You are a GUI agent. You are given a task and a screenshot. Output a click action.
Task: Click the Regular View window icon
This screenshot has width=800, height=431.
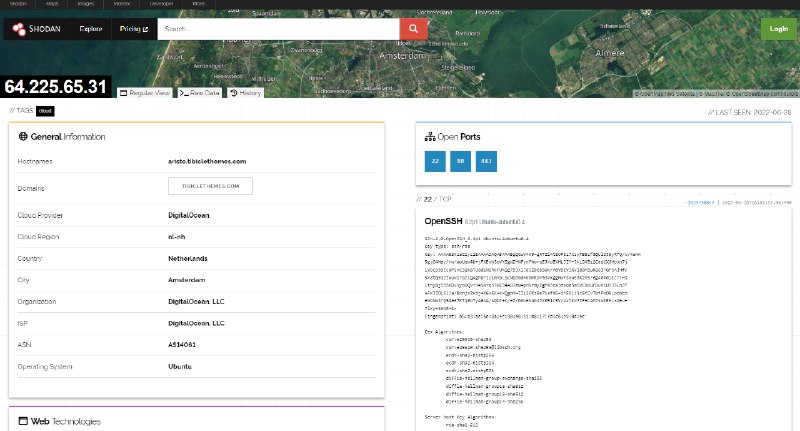[123, 93]
